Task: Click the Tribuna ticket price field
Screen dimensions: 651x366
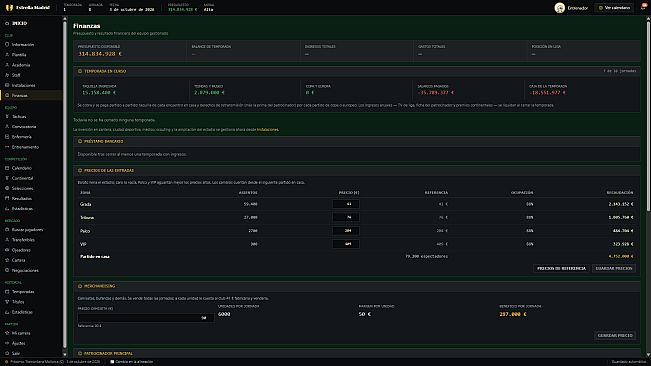Action: click(x=346, y=217)
